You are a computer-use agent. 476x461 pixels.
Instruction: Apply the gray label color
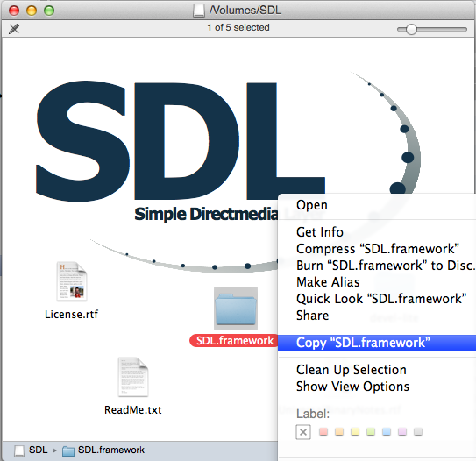click(x=418, y=431)
